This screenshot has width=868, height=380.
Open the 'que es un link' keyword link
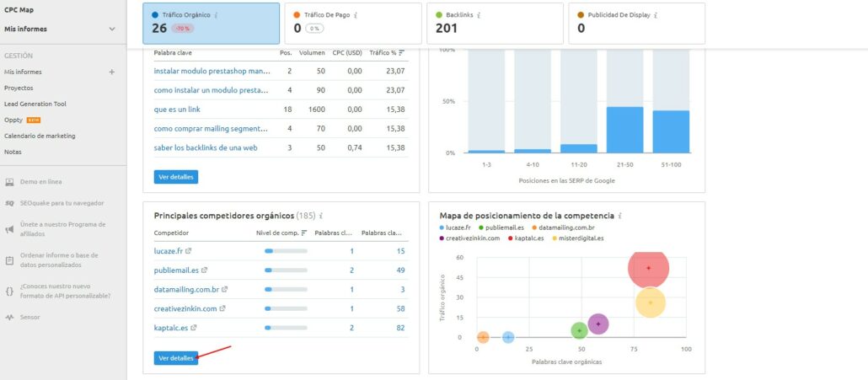click(x=177, y=110)
